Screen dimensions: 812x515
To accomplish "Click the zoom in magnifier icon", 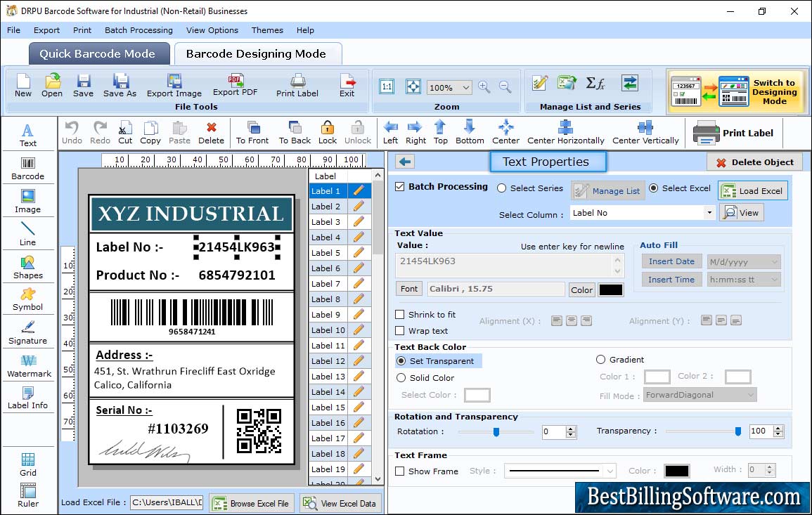I will tap(484, 87).
